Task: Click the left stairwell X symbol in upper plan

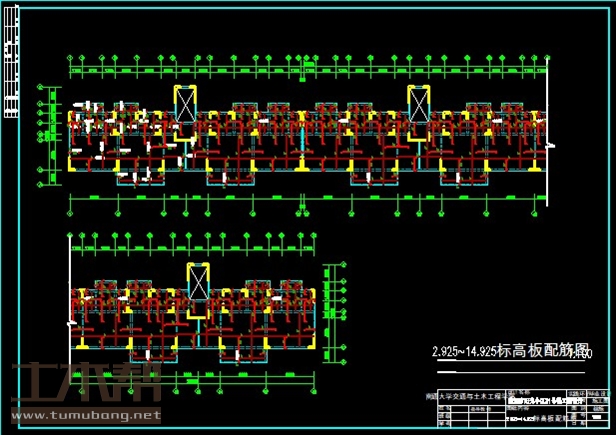Action: [x=187, y=104]
